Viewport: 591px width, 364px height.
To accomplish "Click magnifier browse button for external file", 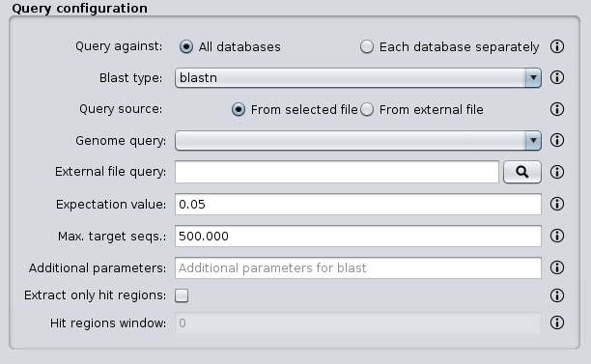I will (x=522, y=172).
